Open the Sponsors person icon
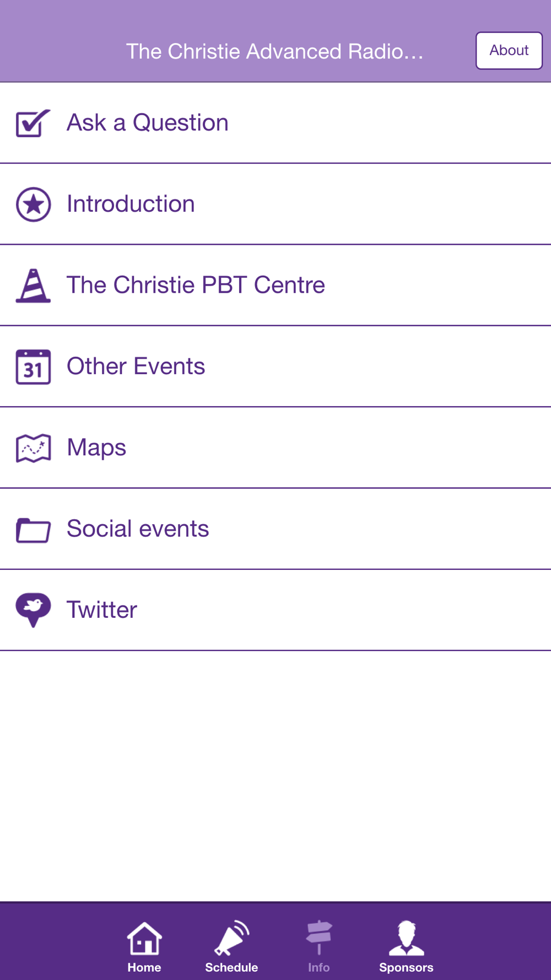This screenshot has height=980, width=551. coord(406,938)
